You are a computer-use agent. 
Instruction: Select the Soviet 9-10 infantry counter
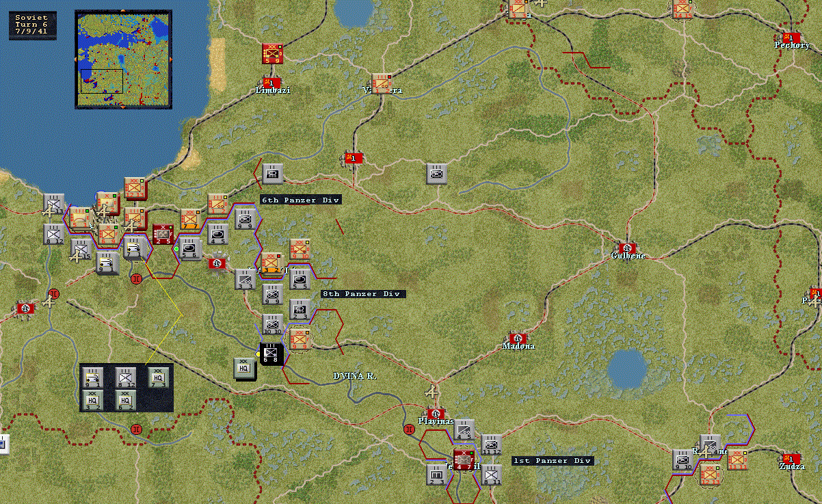point(300,249)
